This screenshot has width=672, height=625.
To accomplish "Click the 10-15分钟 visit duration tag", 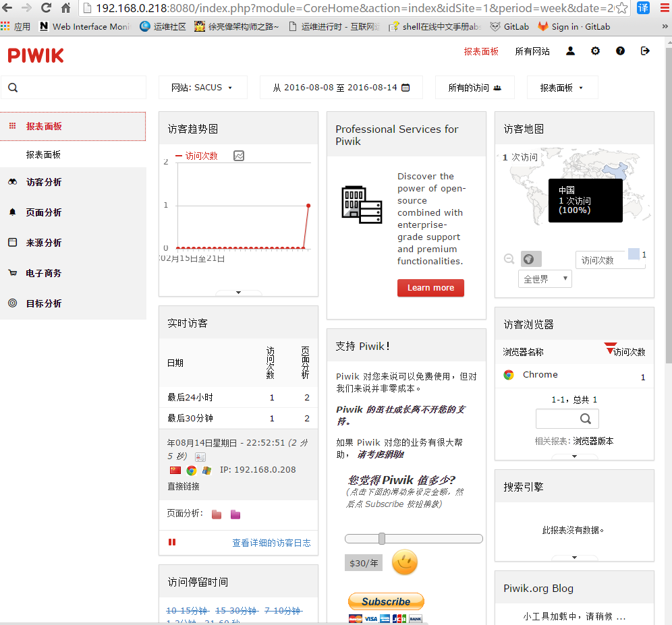I will pos(187,610).
